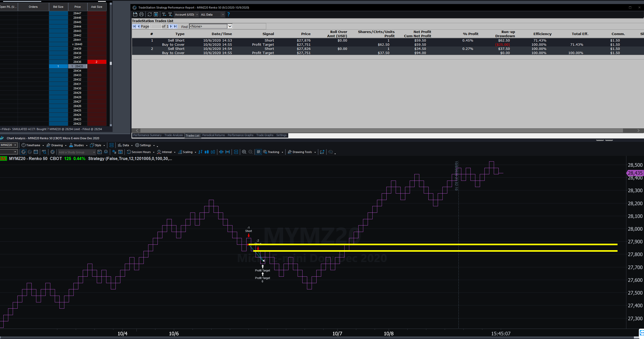Go to next page of trades

pyautogui.click(x=171, y=26)
